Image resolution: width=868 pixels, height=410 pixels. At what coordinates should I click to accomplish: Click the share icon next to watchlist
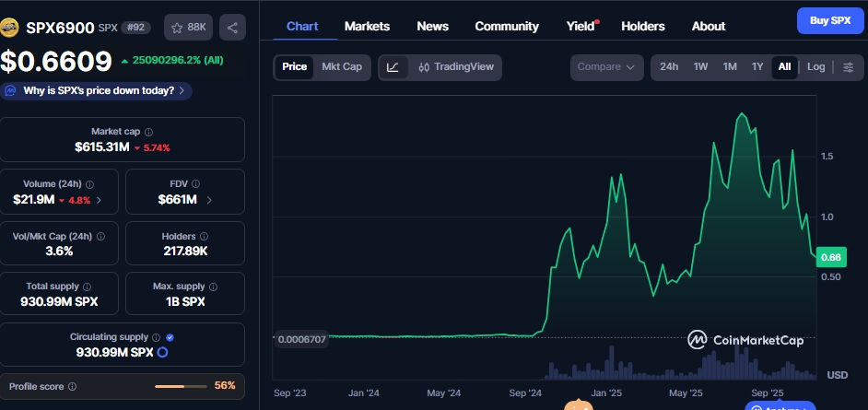[x=231, y=28]
